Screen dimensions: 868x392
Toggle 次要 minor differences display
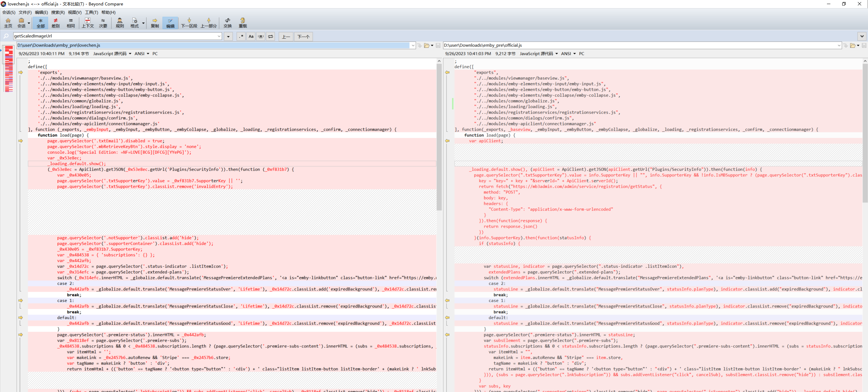pyautogui.click(x=103, y=23)
